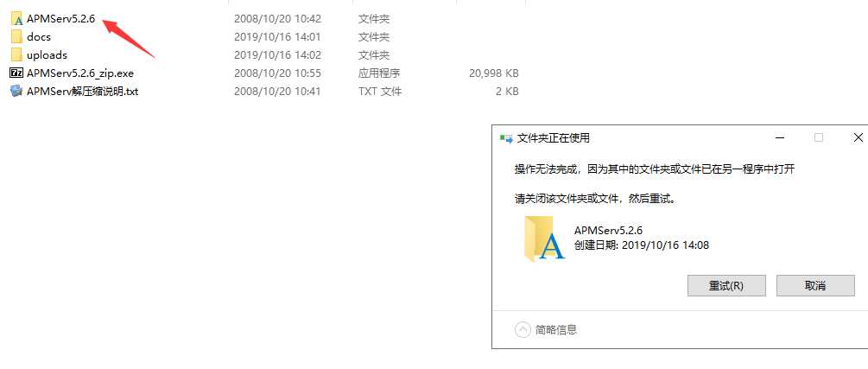868x369 pixels.
Task: Close the 文件夹正在使用 dialog
Action: pos(858,137)
